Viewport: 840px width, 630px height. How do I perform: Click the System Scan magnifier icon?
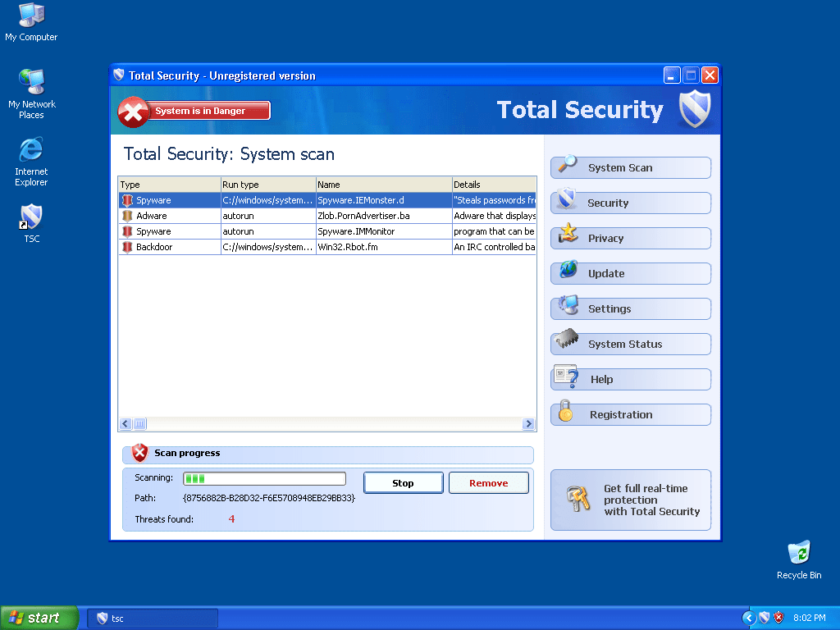point(567,165)
